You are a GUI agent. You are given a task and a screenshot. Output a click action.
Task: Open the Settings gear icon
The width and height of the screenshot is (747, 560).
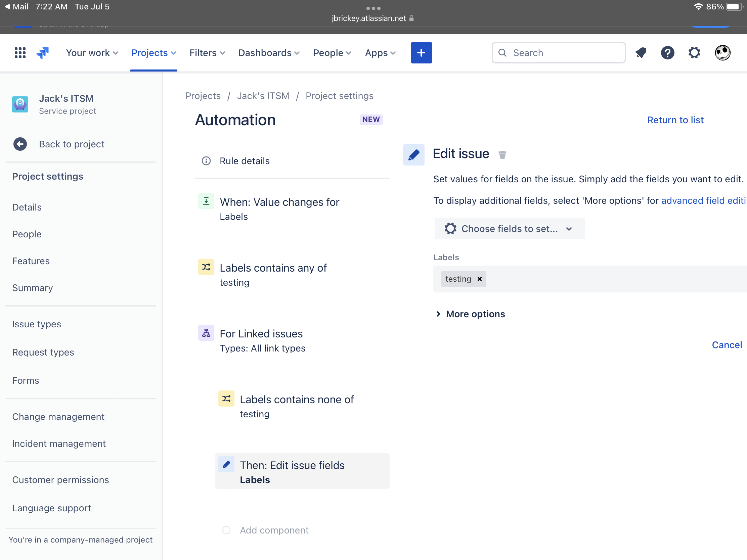tap(694, 53)
